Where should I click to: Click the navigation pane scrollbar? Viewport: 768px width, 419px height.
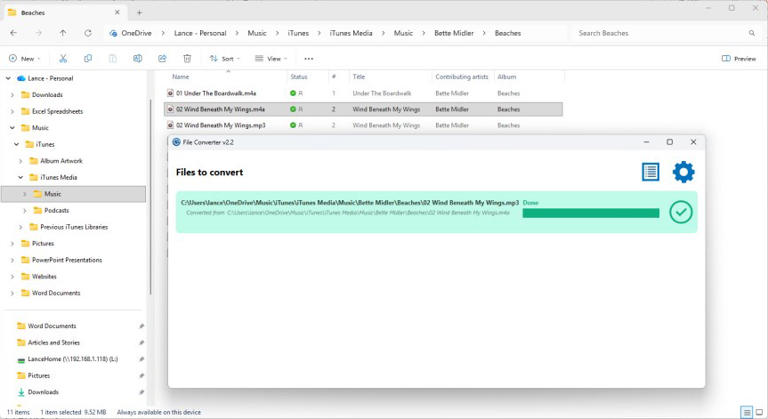150,196
